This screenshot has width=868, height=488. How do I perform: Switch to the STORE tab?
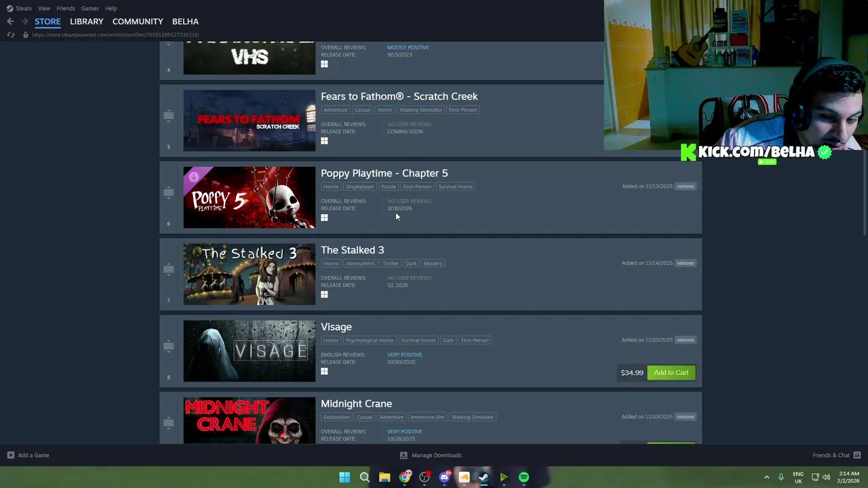click(47, 22)
